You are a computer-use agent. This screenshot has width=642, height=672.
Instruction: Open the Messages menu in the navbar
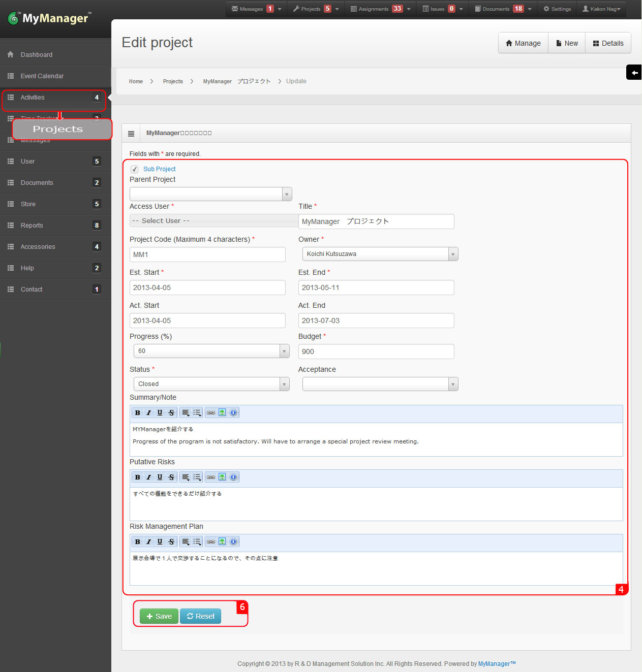coord(252,9)
